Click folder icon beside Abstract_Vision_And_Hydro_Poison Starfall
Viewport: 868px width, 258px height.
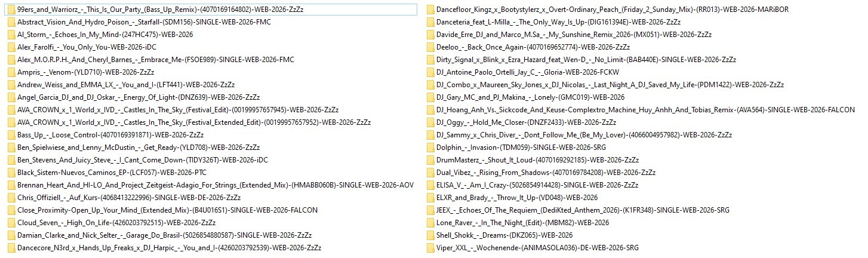11,22
